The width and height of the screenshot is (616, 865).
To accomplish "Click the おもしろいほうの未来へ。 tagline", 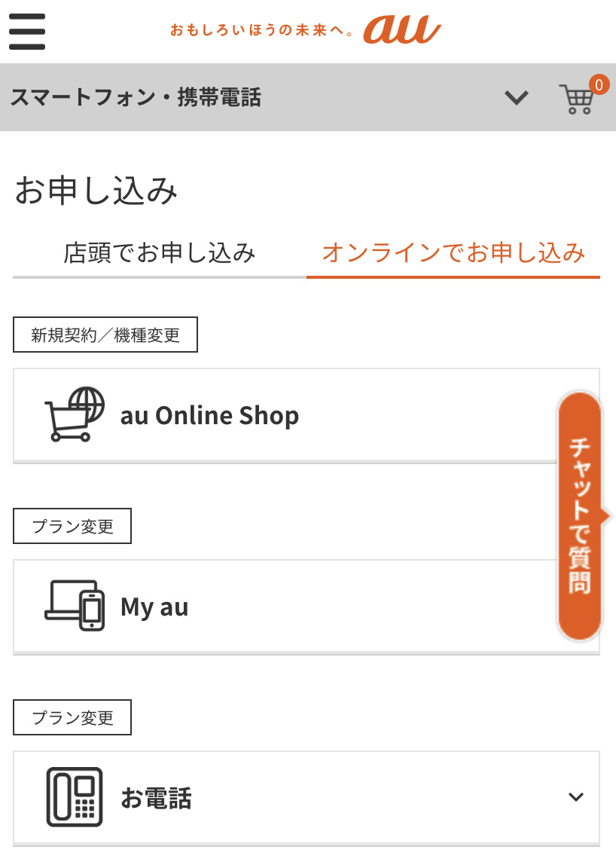I will point(262,32).
